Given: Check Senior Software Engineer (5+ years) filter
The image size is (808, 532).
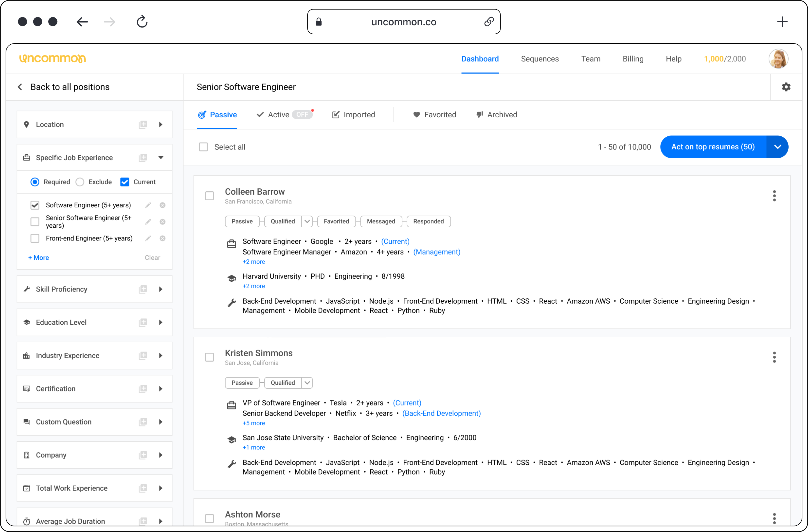Looking at the screenshot, I should [x=35, y=222].
